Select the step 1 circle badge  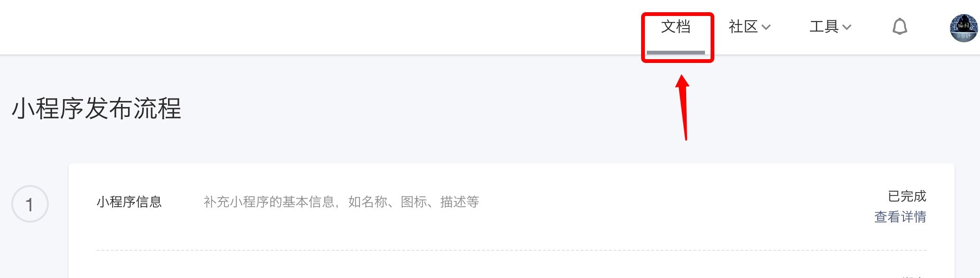(30, 204)
